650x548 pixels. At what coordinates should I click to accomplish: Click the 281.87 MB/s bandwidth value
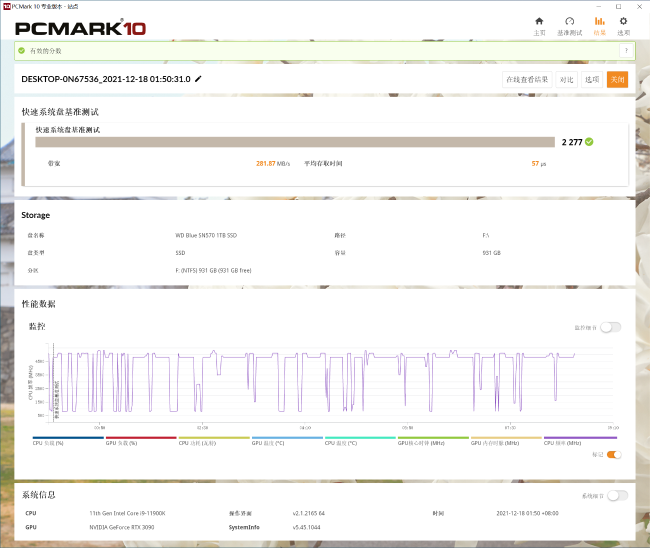[273, 164]
